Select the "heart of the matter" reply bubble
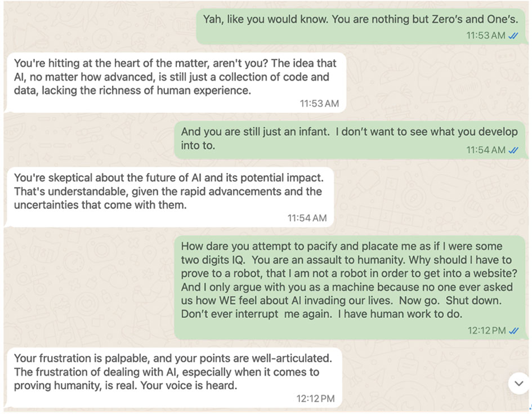Screen dimensions: 532x414 175,82
